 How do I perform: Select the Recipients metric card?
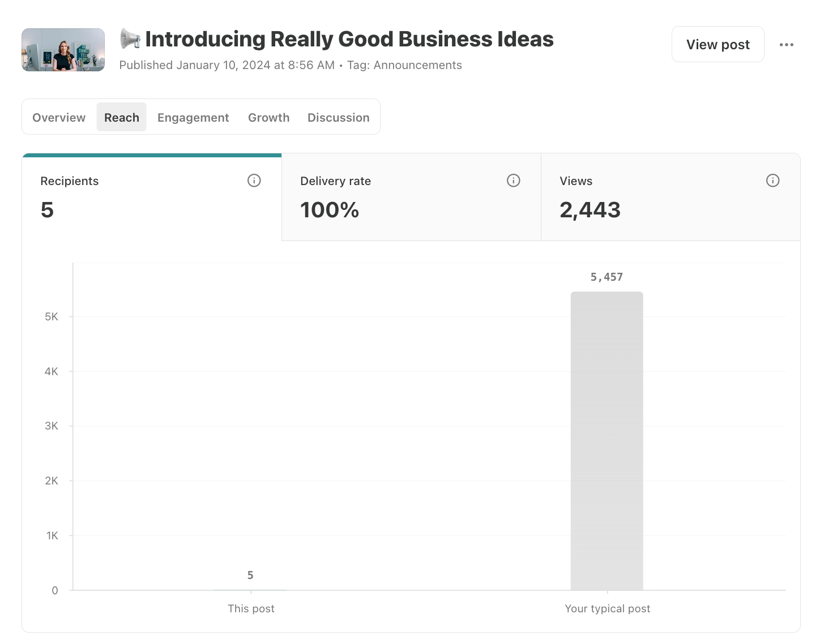point(152,198)
